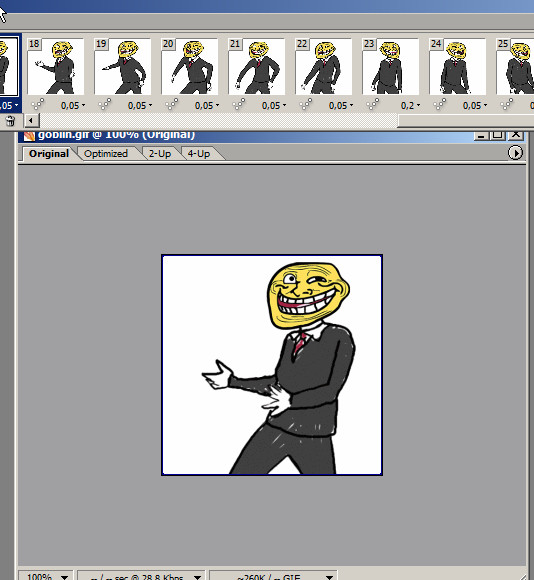Click disposal method icon under frame 18

click(37, 105)
